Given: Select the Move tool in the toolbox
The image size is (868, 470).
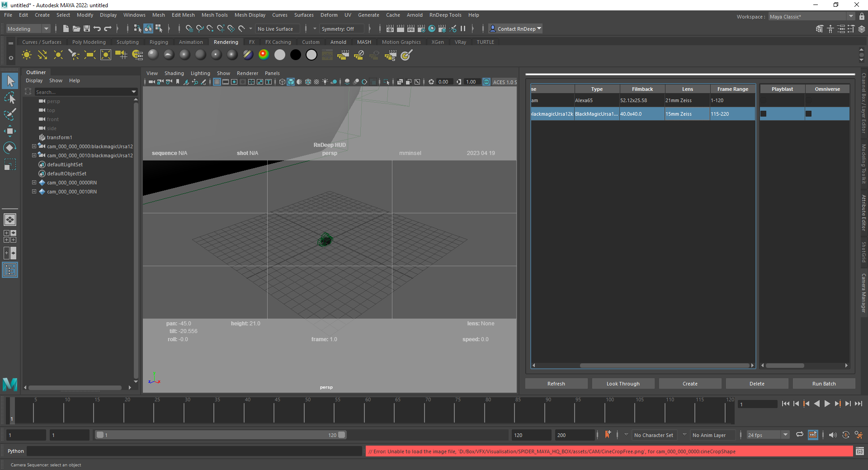Looking at the screenshot, I should pos(9,131).
